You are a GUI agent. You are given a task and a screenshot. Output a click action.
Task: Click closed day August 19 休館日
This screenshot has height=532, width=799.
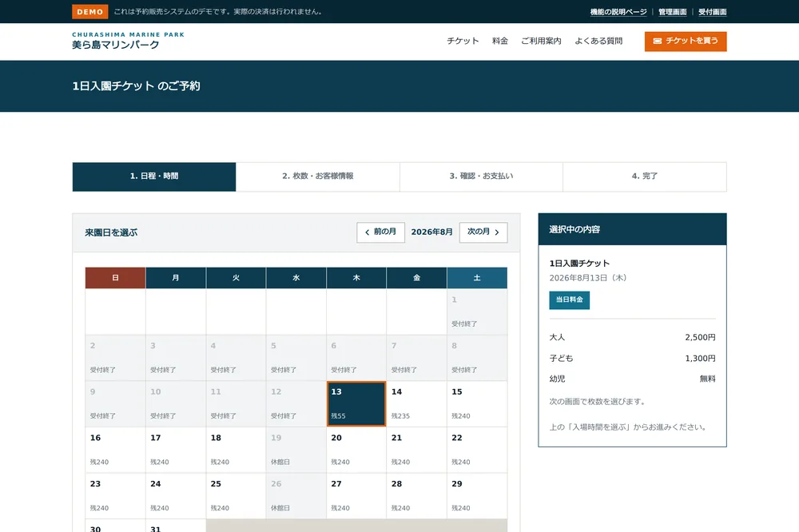296,450
